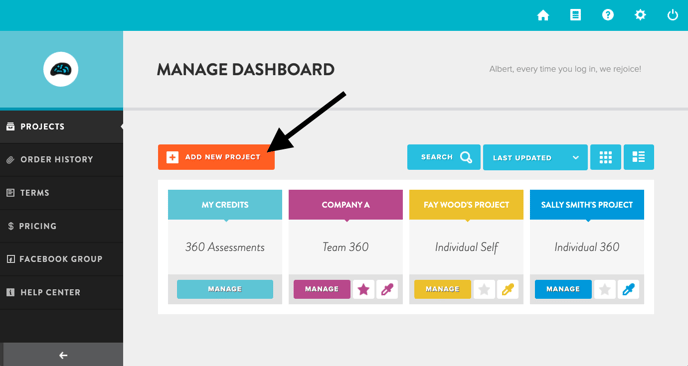Screen dimensions: 688x366
Task: Click the power logout icon
Action: coord(673,15)
